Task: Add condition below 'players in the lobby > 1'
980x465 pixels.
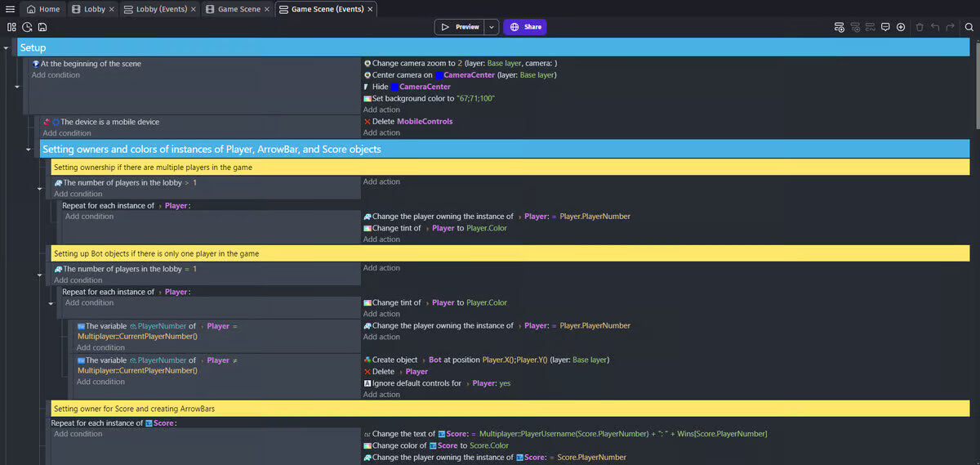Action: [x=78, y=194]
